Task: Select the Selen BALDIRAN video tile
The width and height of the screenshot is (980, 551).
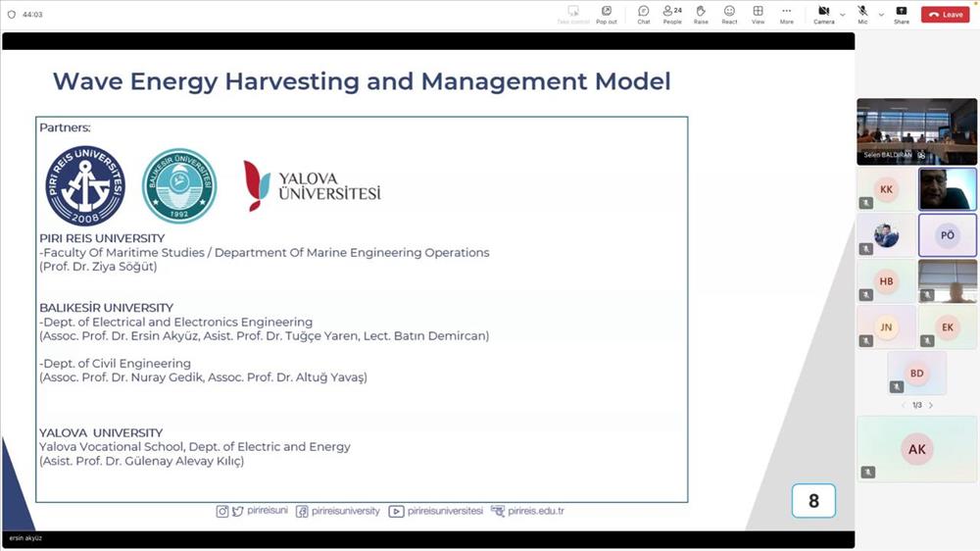Action: tap(917, 131)
